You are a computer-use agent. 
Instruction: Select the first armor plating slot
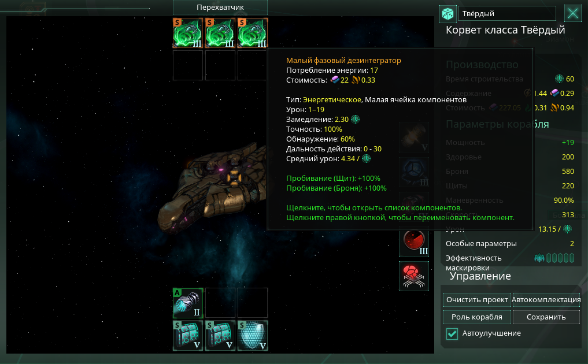click(x=188, y=336)
